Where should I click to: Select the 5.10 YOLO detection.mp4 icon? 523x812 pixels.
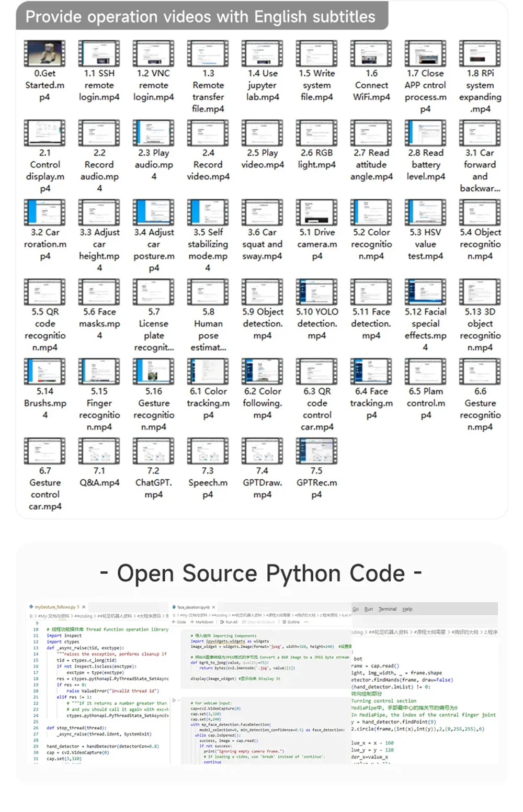click(317, 292)
